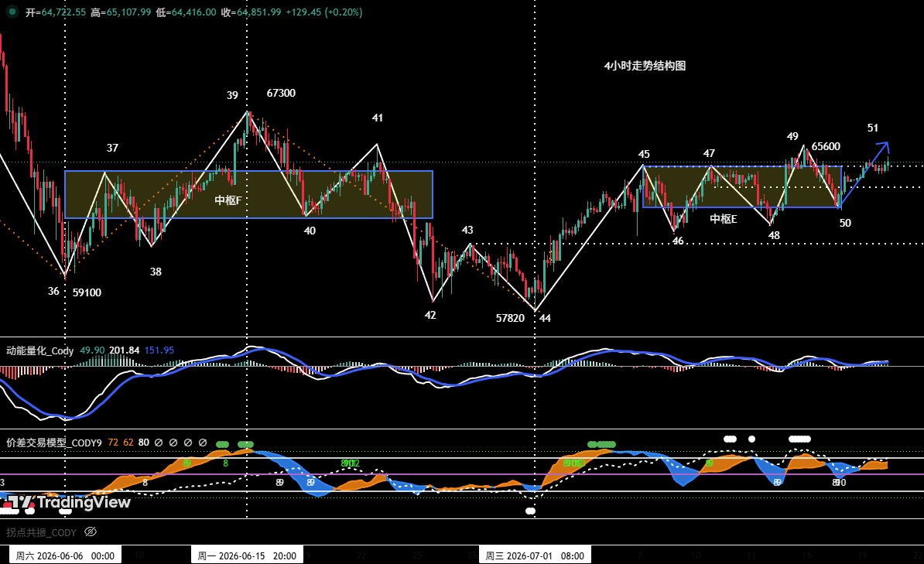This screenshot has height=564, width=924.
Task: Open the 动能量化_Cody indicator legend
Action: (x=40, y=350)
